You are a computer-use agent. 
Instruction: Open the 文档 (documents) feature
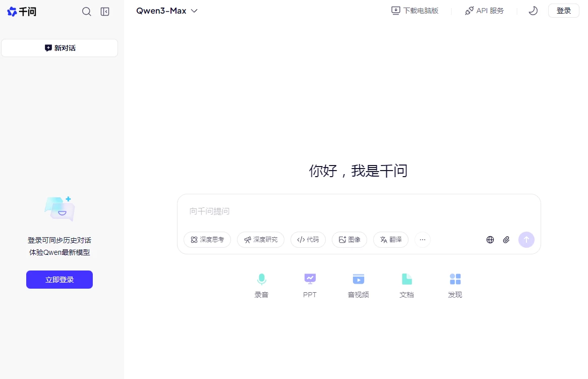tap(406, 284)
